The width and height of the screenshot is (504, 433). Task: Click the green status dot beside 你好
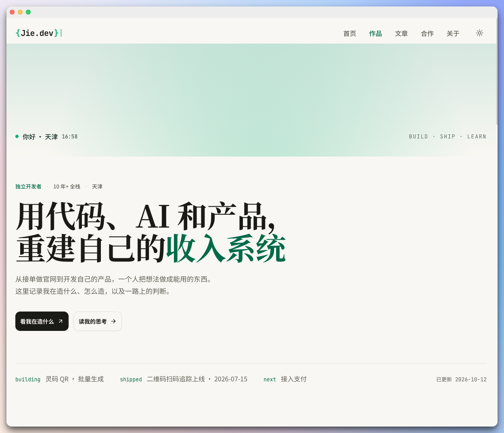coord(17,136)
